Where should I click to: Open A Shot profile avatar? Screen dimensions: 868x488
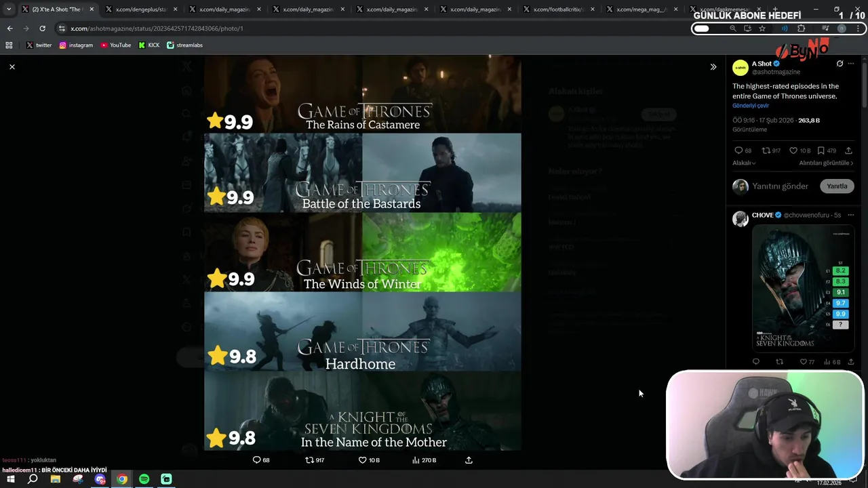(x=741, y=68)
